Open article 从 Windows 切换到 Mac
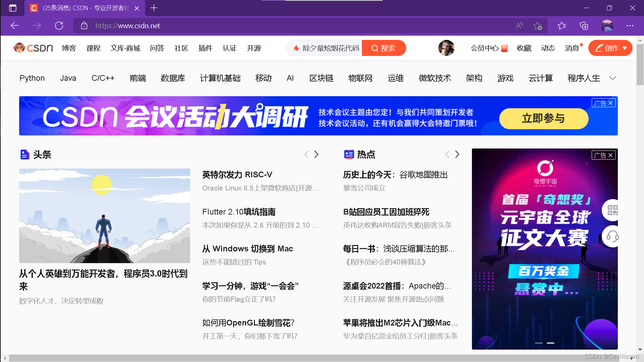 248,249
